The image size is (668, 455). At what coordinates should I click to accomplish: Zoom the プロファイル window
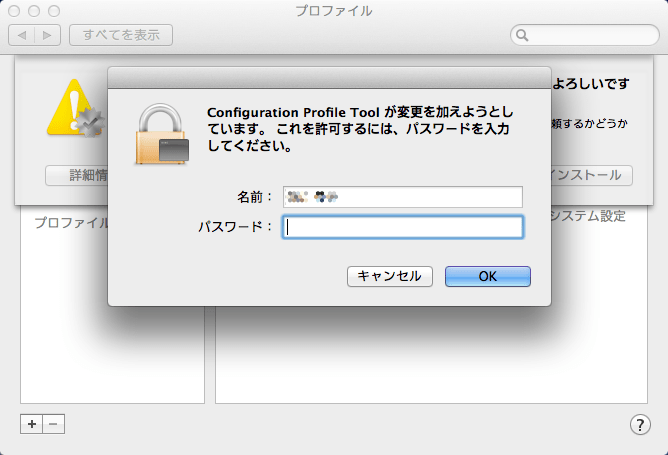click(x=54, y=11)
